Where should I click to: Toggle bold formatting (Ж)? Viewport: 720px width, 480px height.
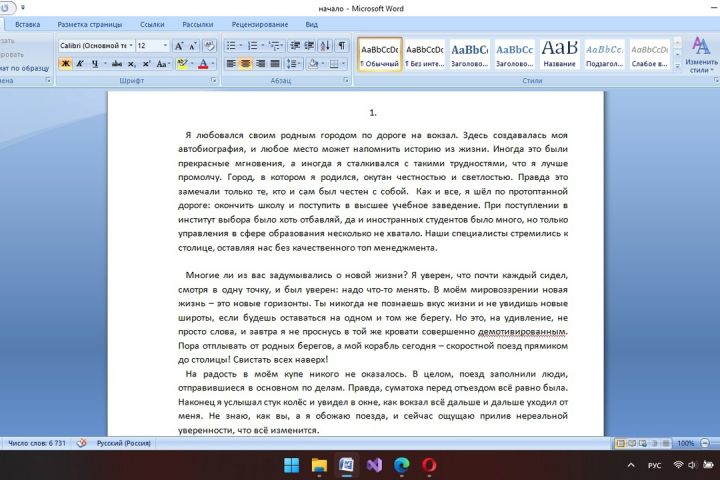pyautogui.click(x=65, y=64)
